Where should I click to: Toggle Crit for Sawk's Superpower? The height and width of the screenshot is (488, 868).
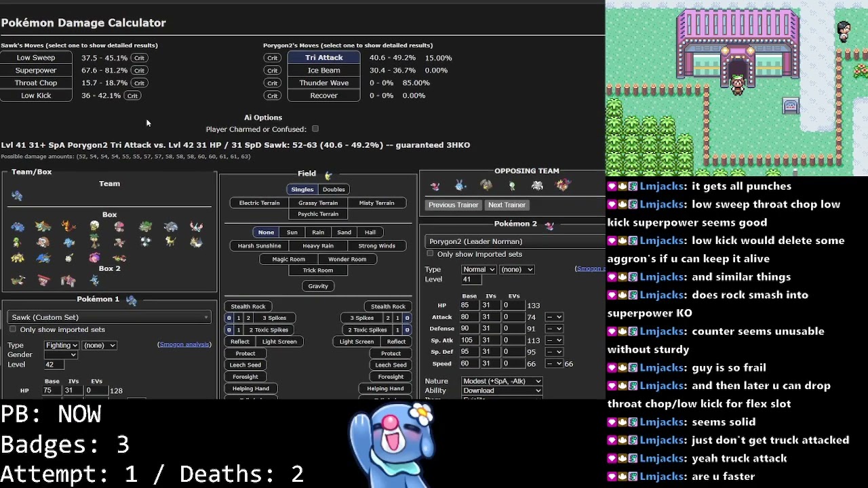click(x=139, y=70)
